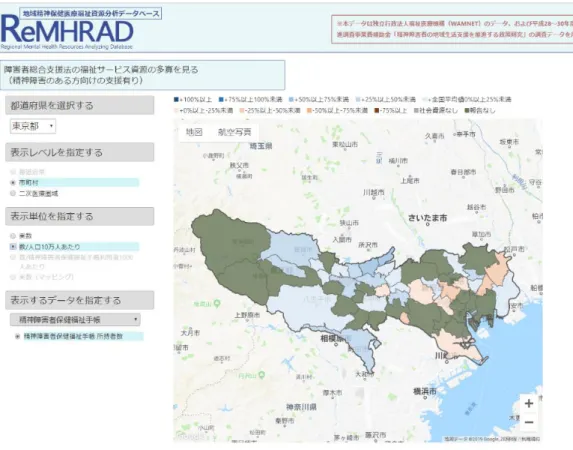Click the -25%以上-50%未満 legend swatch
Screen dimensions: 573x450
(242, 110)
